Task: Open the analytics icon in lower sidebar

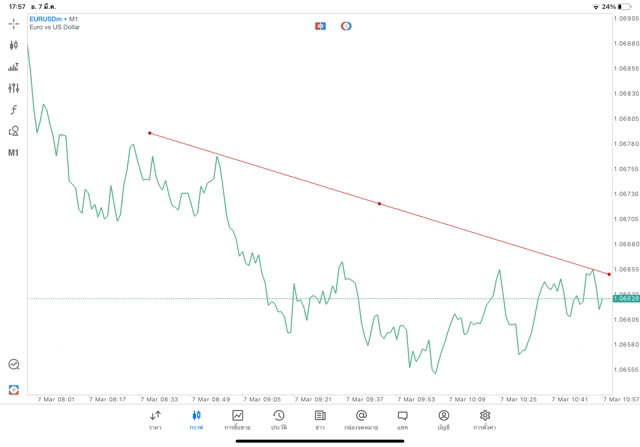Action: (14, 365)
